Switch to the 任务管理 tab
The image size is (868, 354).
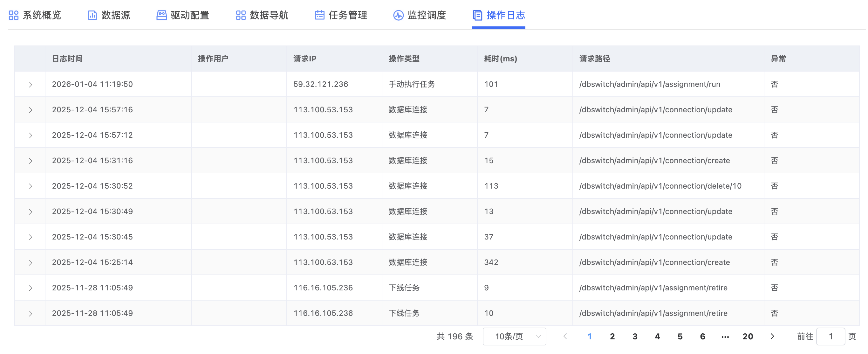pyautogui.click(x=347, y=15)
